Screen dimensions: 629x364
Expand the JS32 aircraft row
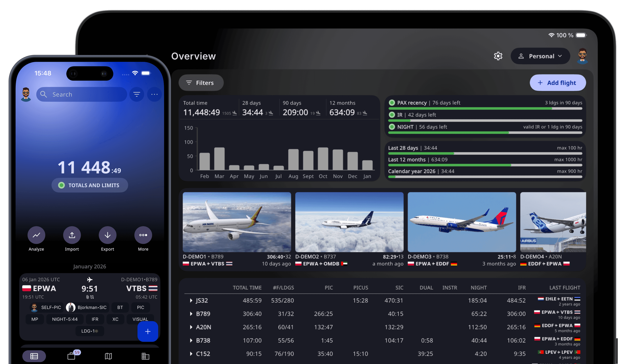[191, 300]
